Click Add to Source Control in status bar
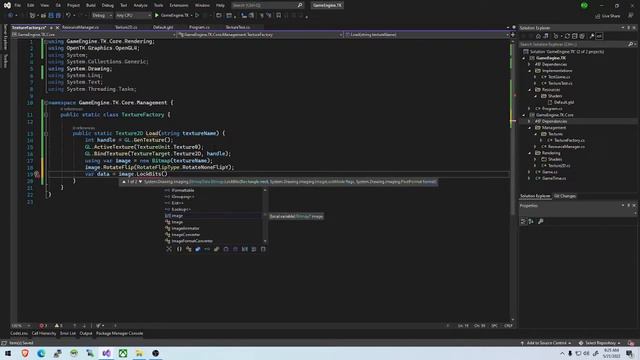 point(546,343)
